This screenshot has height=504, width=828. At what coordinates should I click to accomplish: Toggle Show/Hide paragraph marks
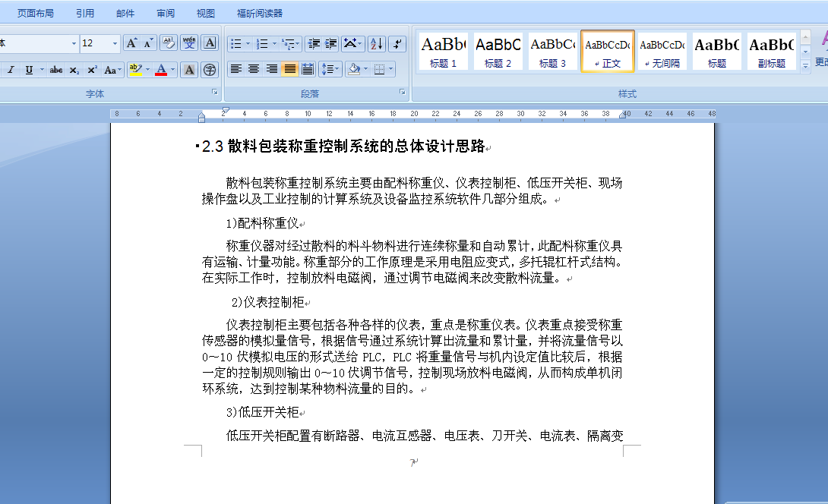click(397, 44)
